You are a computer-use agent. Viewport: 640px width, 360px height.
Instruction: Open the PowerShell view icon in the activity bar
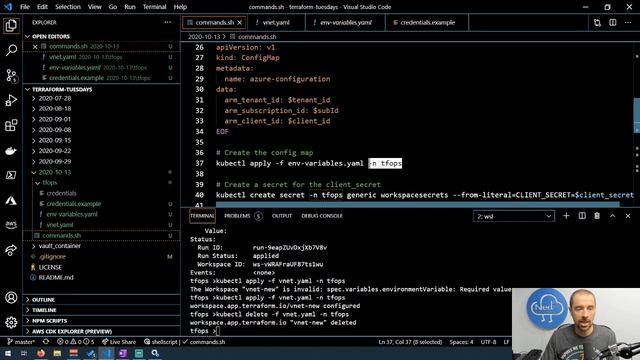tap(11, 175)
